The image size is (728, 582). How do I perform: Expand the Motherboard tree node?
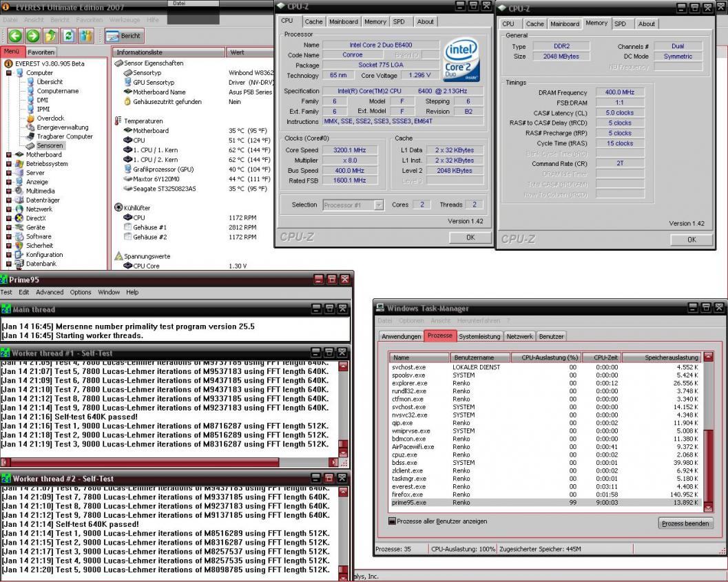point(9,154)
